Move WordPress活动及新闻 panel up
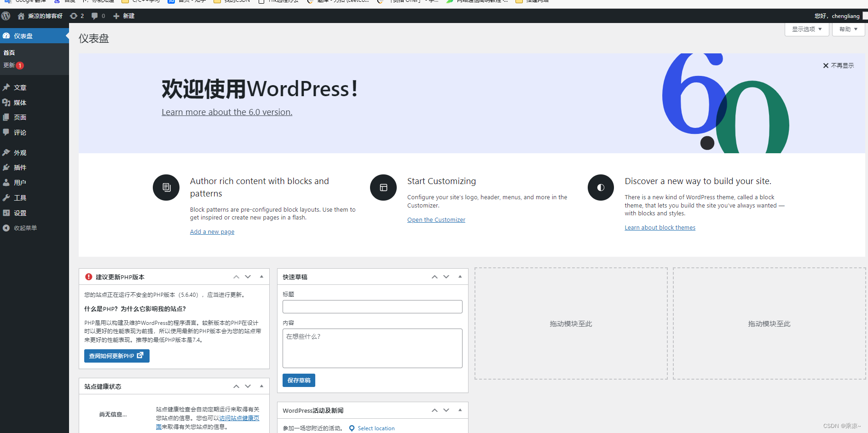868x433 pixels. click(434, 410)
